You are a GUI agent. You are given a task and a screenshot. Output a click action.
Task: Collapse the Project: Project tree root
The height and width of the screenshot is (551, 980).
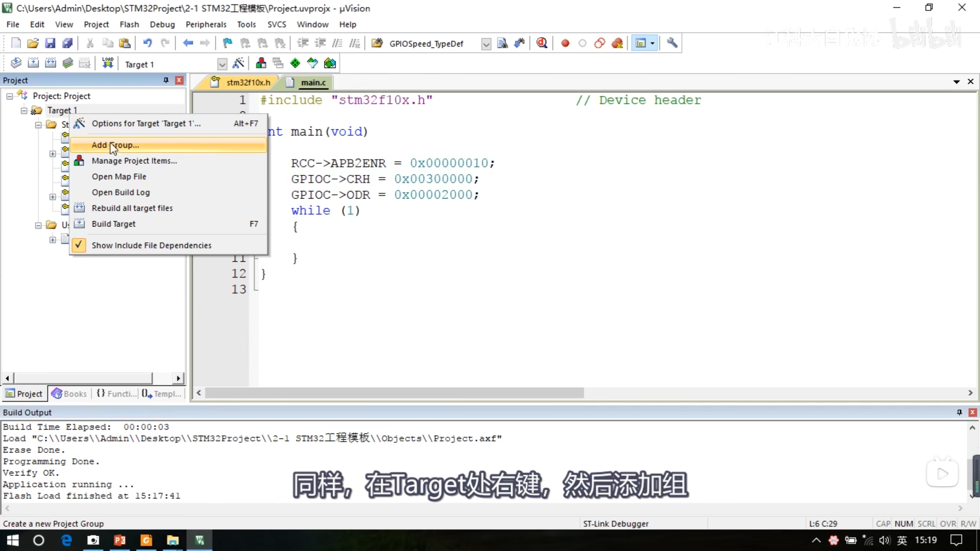pyautogui.click(x=10, y=96)
